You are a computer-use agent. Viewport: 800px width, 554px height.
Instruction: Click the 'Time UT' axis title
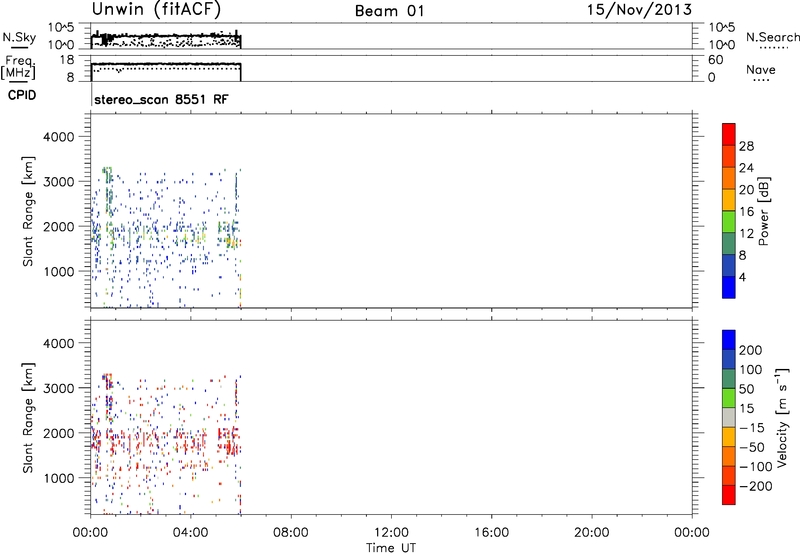pyautogui.click(x=391, y=547)
